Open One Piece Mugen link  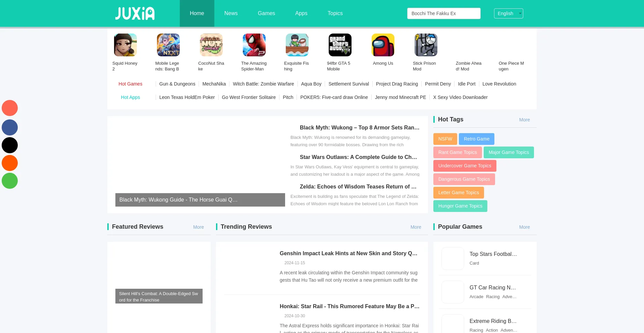512,66
